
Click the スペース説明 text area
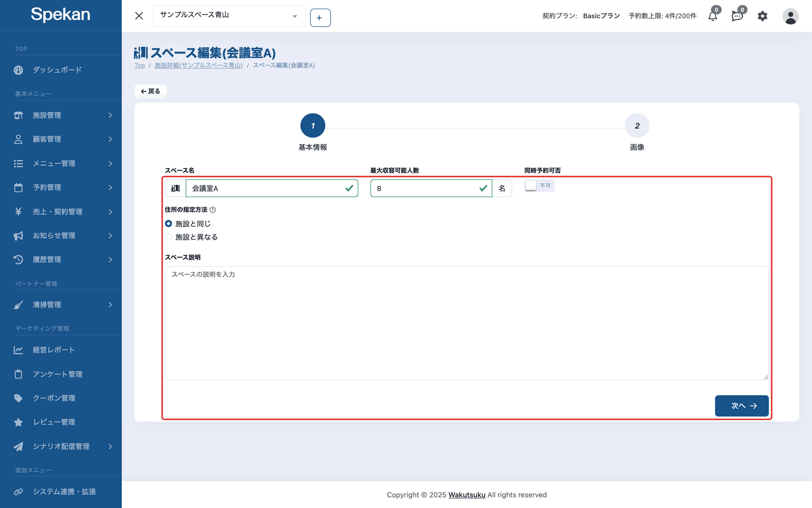point(467,323)
